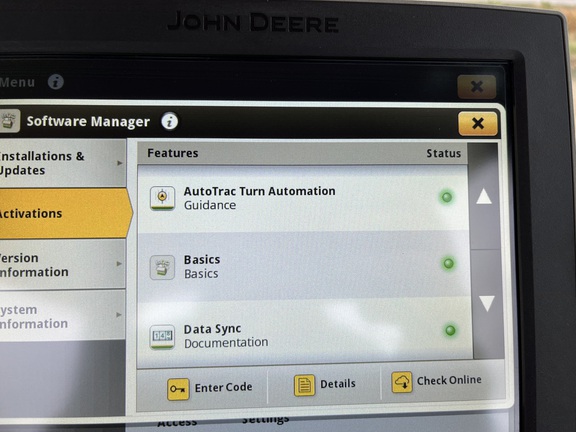Expand arrow on Installations & Updates
The width and height of the screenshot is (576, 432).
pos(119,163)
